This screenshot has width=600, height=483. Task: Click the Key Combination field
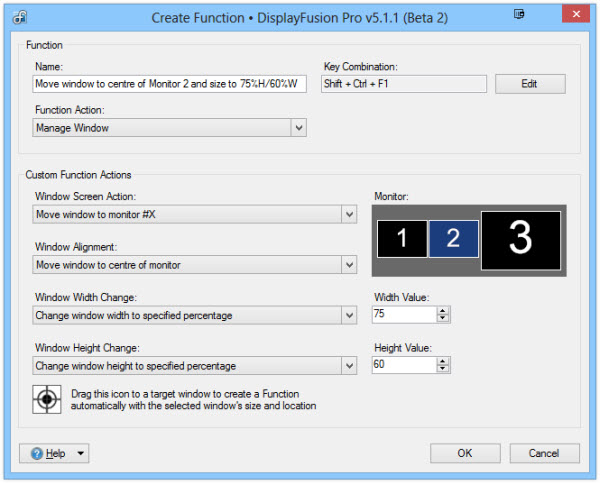pos(404,84)
